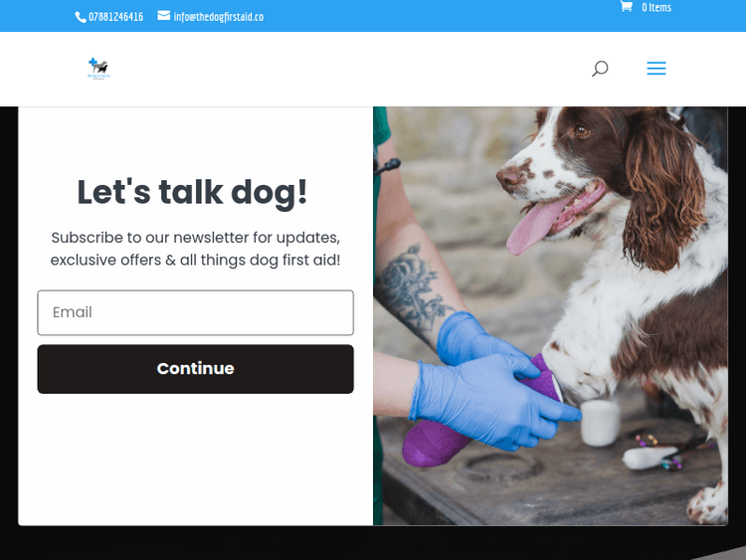
Task: Click the Dog First Aid logo
Action: (98, 69)
